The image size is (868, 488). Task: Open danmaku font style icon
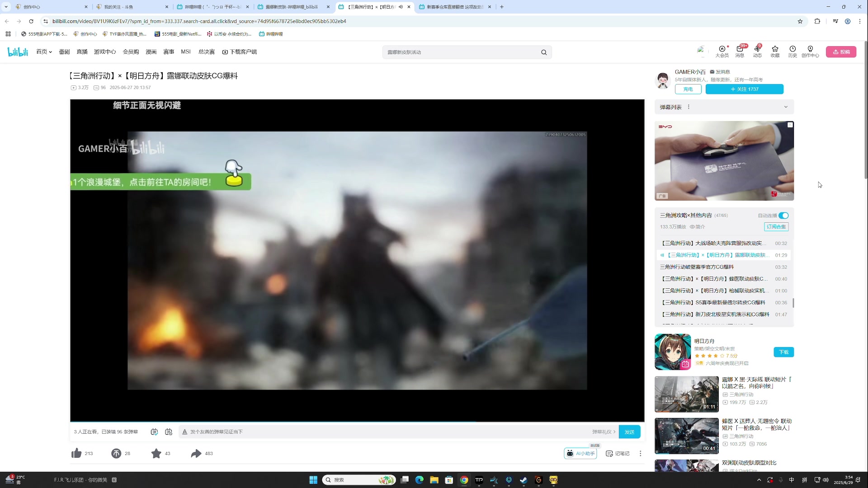(x=184, y=432)
